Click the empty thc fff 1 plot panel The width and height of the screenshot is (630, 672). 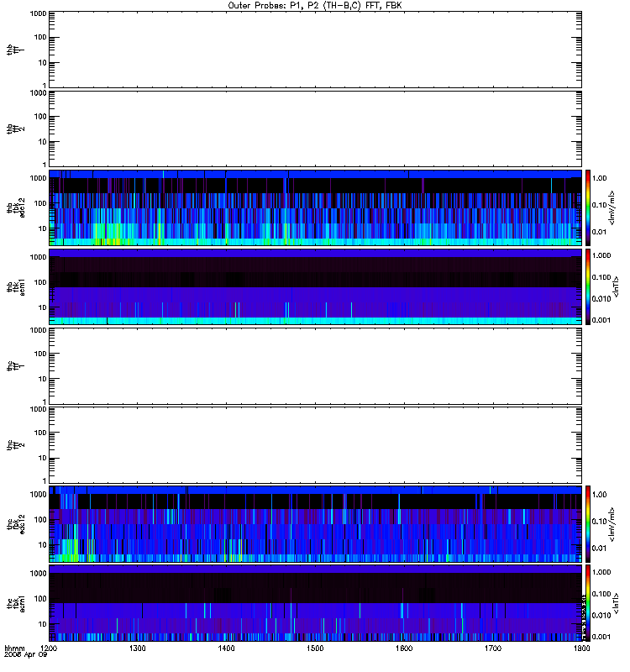[315, 366]
